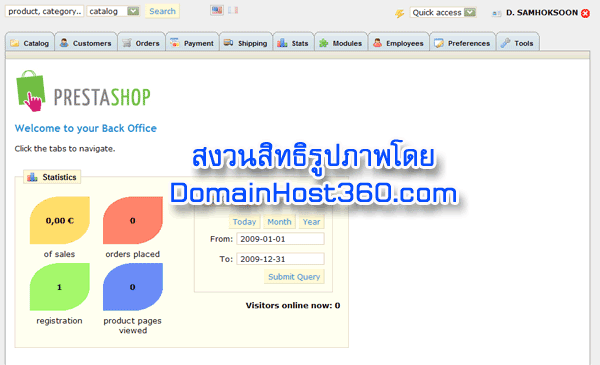Click the Year button
This screenshot has width=600, height=365.
pos(311,222)
